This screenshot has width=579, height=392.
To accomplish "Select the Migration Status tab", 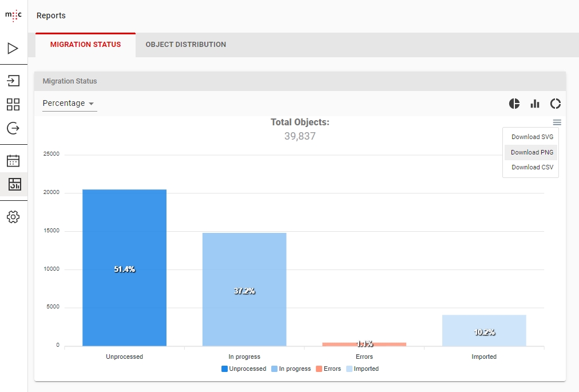I will click(85, 45).
